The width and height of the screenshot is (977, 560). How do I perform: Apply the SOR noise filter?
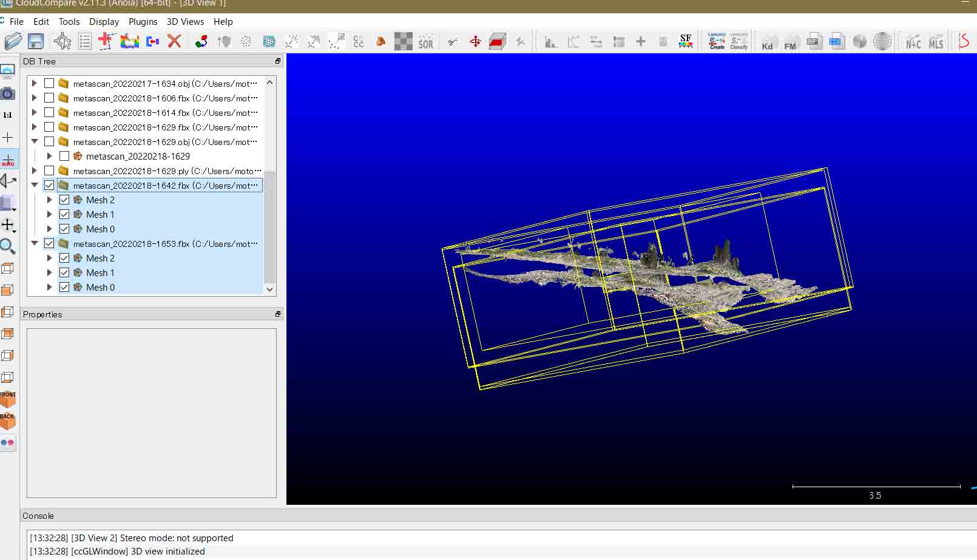coord(425,41)
